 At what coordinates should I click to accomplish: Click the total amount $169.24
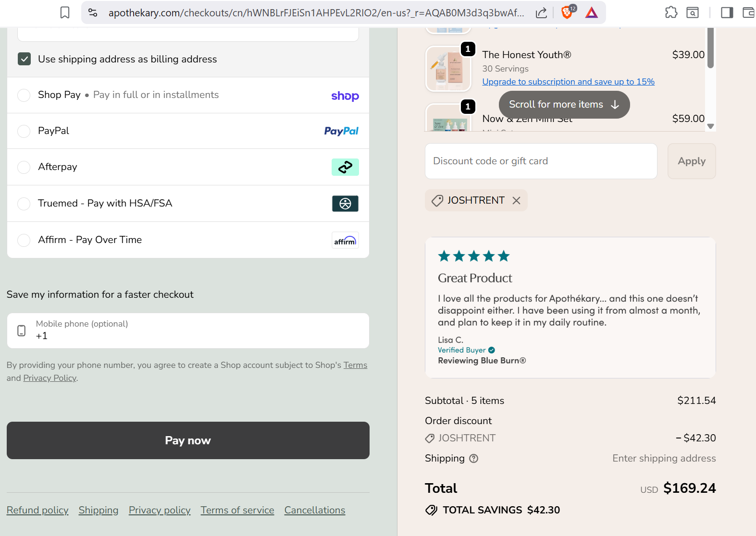[x=690, y=488]
